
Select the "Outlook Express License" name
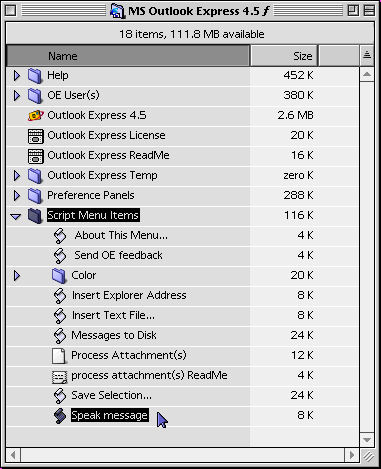[x=106, y=135]
